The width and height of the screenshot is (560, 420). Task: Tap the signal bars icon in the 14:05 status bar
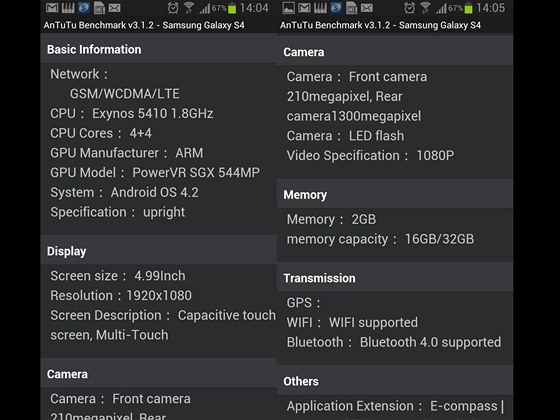(x=441, y=8)
